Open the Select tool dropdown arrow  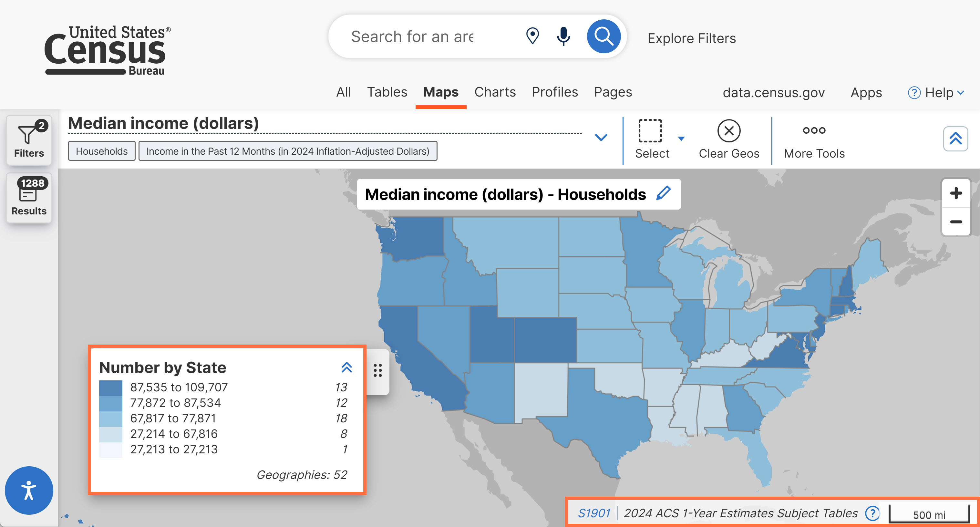[681, 139]
